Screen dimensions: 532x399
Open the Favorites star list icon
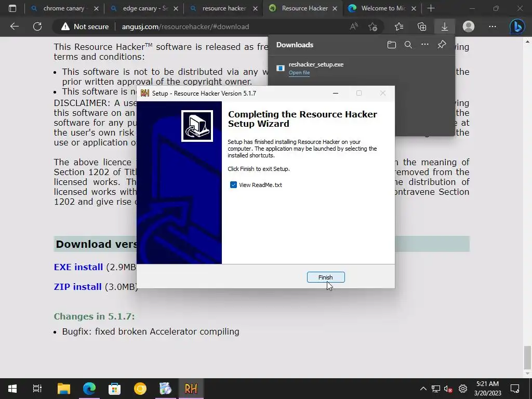pos(399,26)
